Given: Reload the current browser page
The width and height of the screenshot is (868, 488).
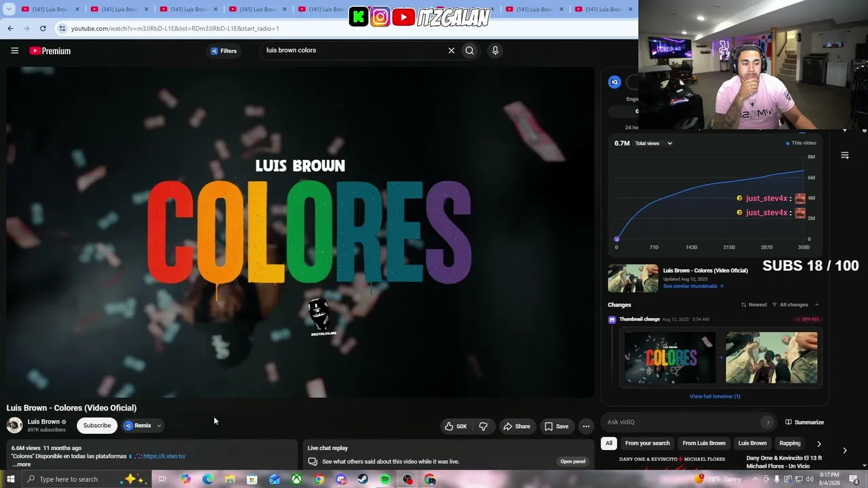Looking at the screenshot, I should (x=43, y=28).
